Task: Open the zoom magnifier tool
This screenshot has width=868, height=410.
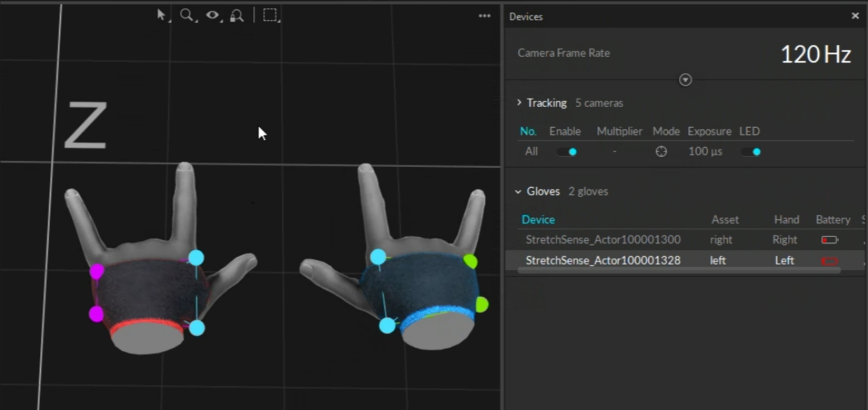Action: 186,15
